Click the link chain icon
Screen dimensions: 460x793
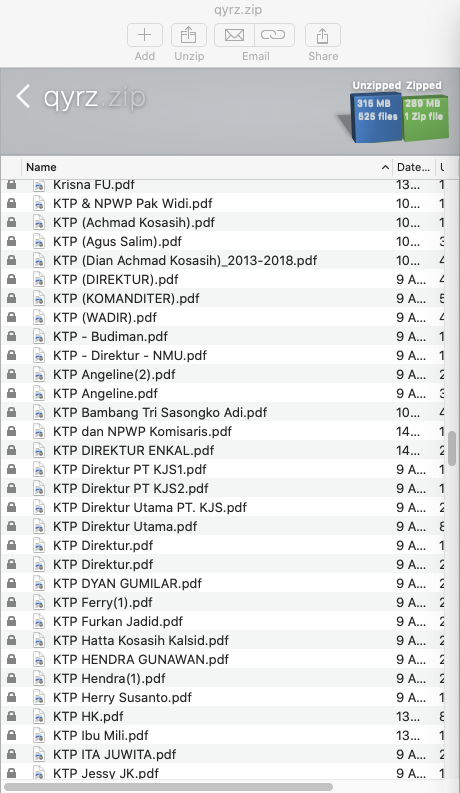click(274, 35)
